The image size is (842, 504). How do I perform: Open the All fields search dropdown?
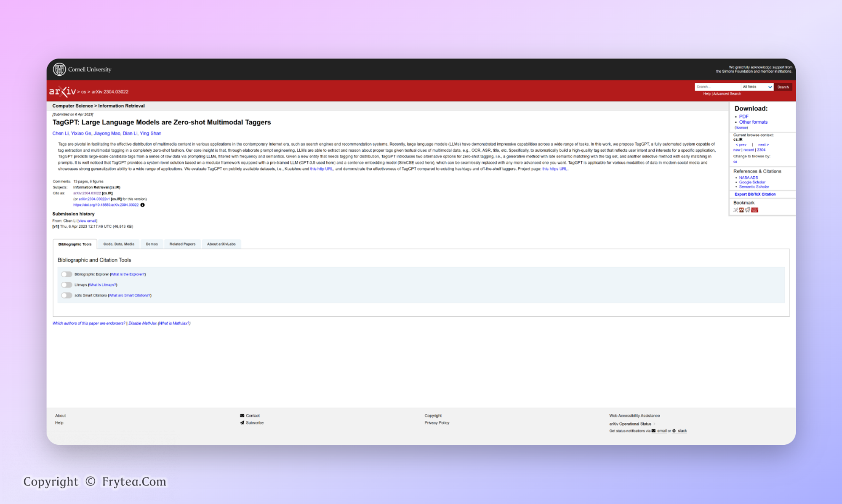tap(757, 87)
